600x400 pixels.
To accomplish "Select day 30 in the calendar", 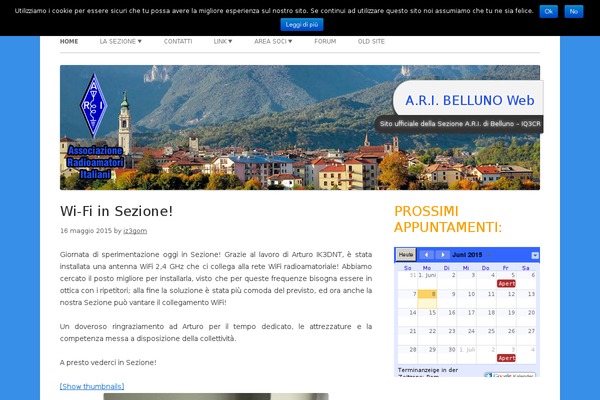I will click(x=447, y=354).
